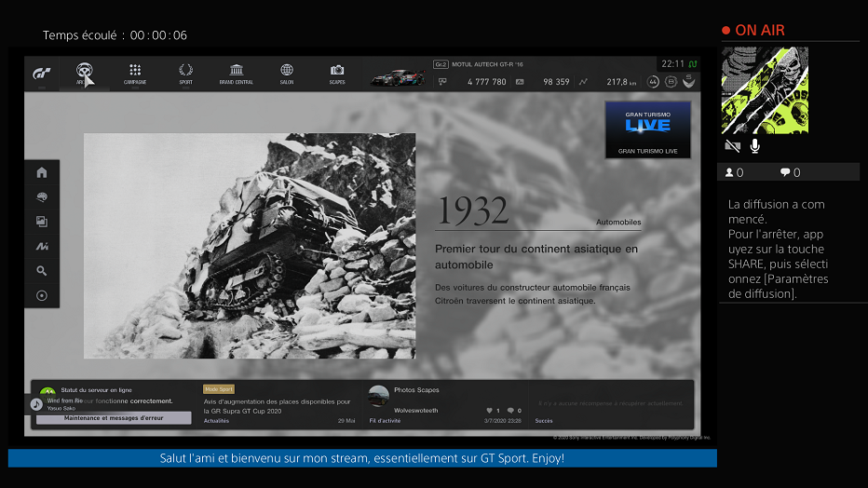Click the green network status icon near the clock
Image resolution: width=868 pixels, height=488 pixels.
point(693,64)
